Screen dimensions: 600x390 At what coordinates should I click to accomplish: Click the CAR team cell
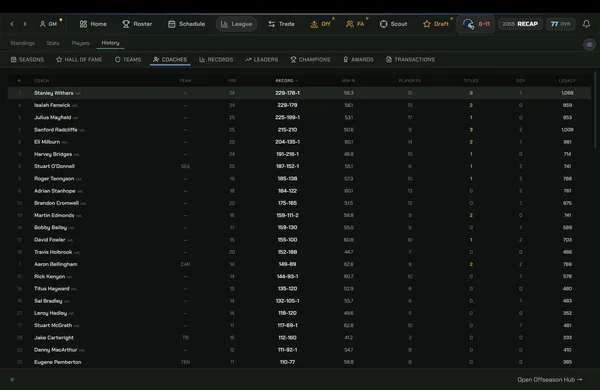(x=185, y=264)
